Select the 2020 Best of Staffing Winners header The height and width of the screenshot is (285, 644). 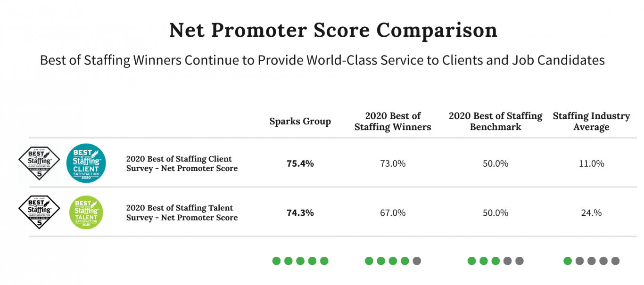coord(393,121)
